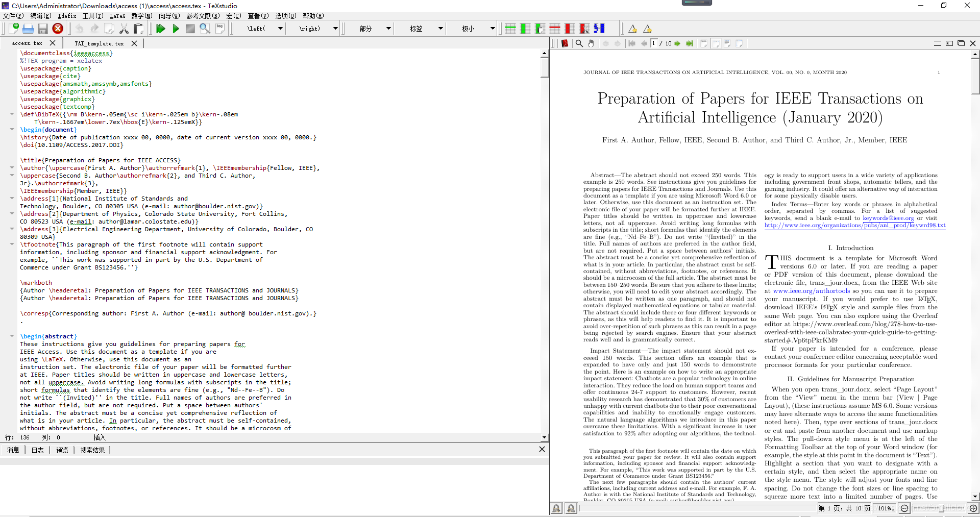Show the 日志 log panel
The image size is (980, 517).
pyautogui.click(x=37, y=450)
